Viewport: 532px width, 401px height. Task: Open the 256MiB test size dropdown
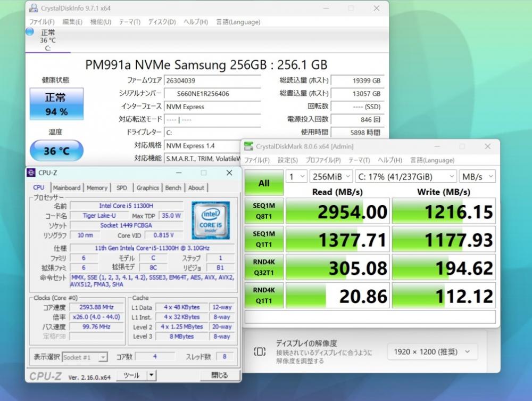[331, 177]
